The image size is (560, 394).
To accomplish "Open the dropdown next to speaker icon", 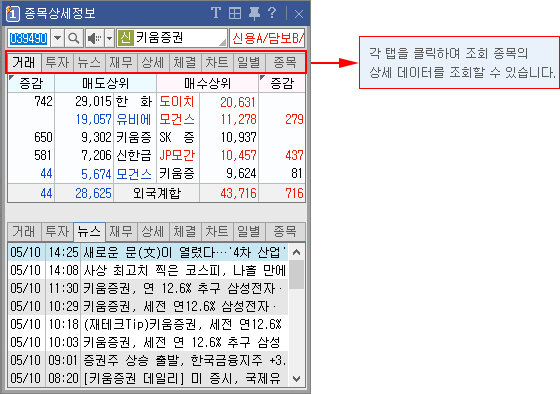I will 109,38.
